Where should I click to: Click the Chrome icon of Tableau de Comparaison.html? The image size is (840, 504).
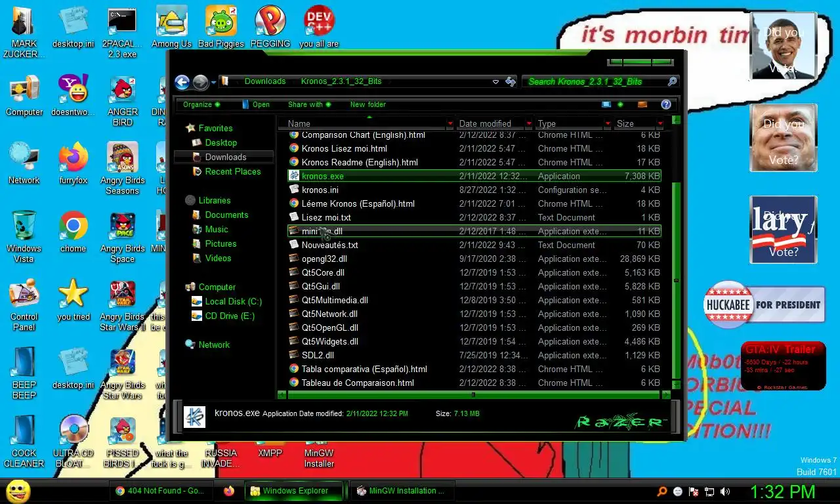[x=295, y=383]
